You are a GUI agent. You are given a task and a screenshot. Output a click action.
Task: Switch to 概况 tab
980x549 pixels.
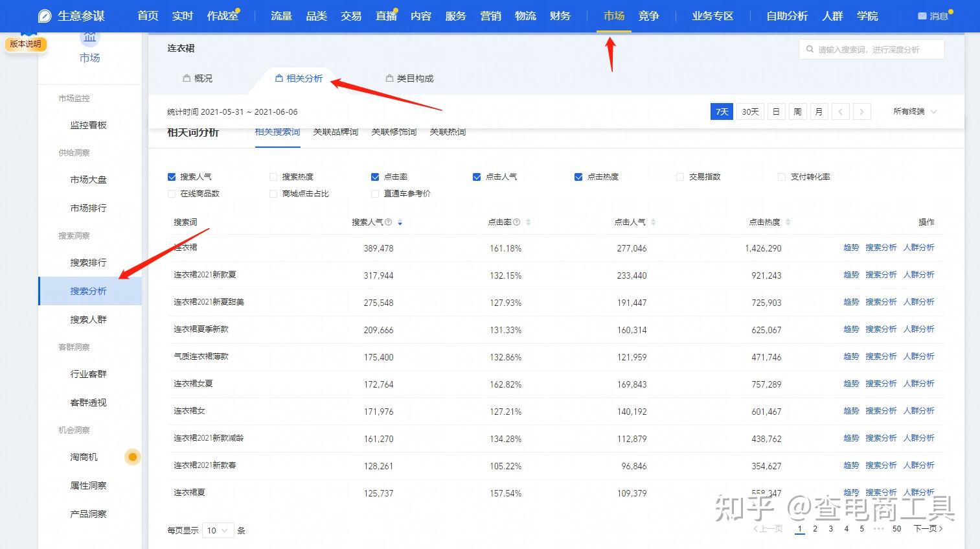pos(198,78)
